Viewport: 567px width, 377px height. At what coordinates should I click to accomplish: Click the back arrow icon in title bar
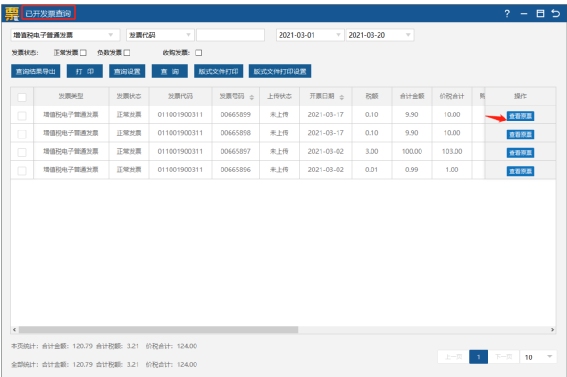[x=556, y=14]
